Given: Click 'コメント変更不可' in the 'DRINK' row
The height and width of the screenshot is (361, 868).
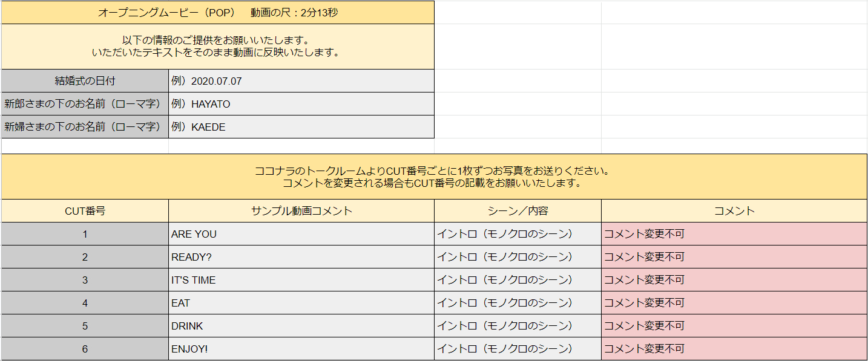Looking at the screenshot, I should [x=734, y=326].
